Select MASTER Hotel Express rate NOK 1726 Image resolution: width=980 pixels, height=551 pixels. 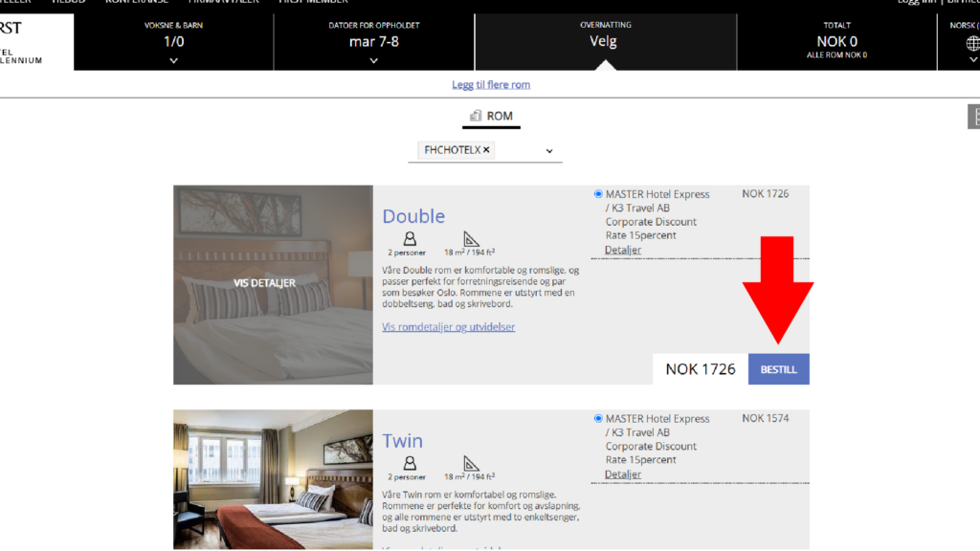coord(598,193)
